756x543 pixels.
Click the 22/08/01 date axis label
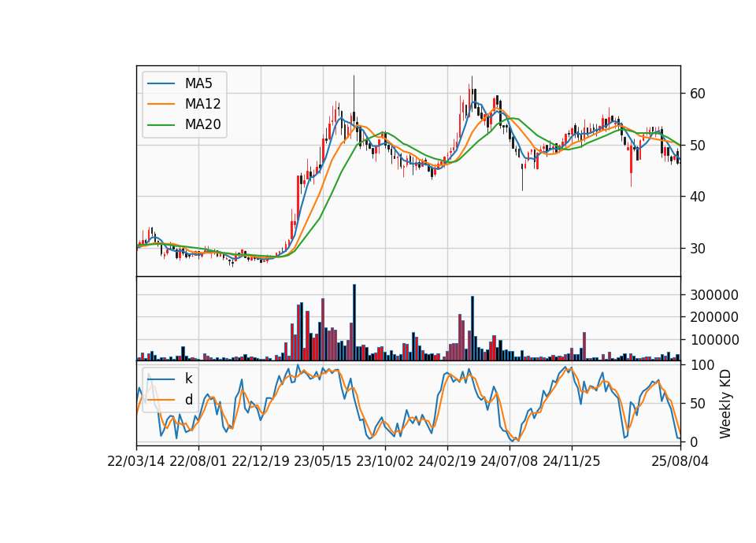click(198, 461)
